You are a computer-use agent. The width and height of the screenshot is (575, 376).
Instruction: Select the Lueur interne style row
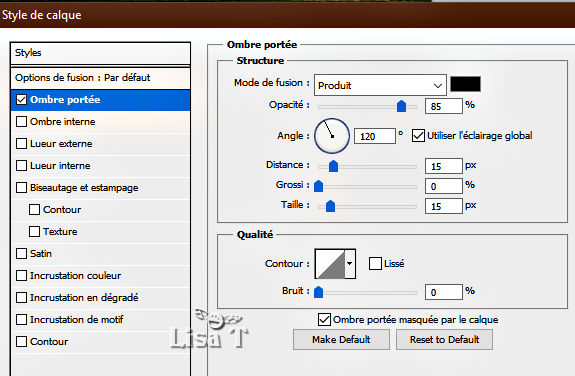(x=100, y=165)
